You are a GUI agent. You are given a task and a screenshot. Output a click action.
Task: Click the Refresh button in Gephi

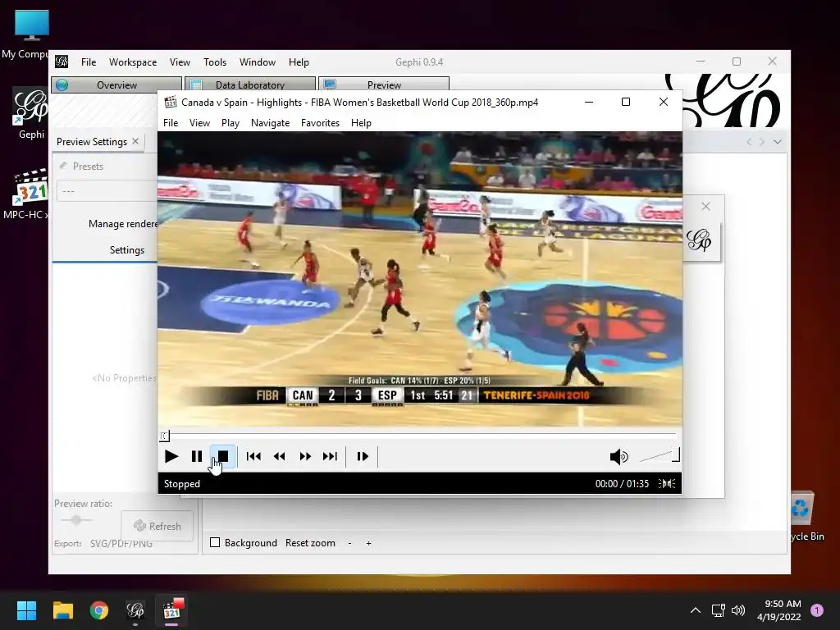[x=157, y=526]
